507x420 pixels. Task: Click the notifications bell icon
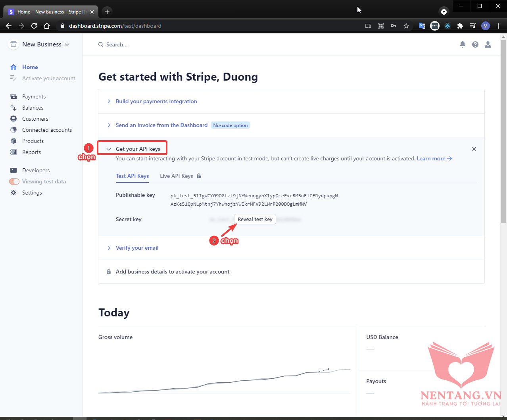tap(462, 44)
